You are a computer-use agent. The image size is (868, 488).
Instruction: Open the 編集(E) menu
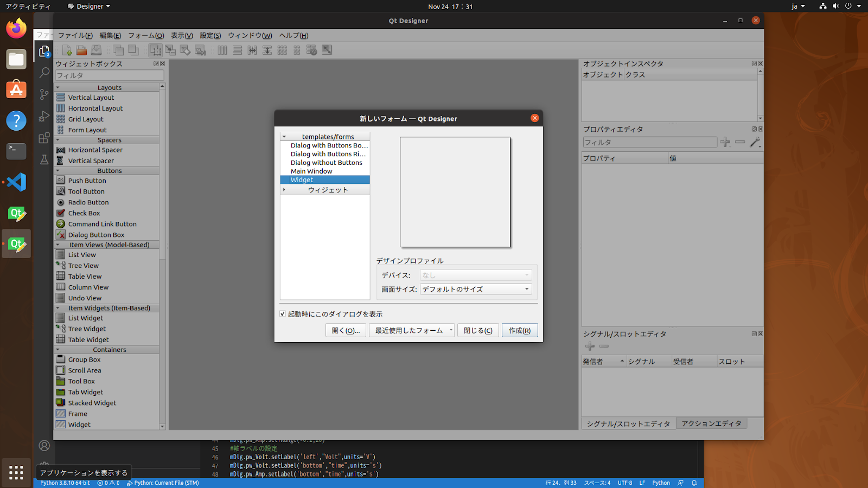tap(110, 35)
